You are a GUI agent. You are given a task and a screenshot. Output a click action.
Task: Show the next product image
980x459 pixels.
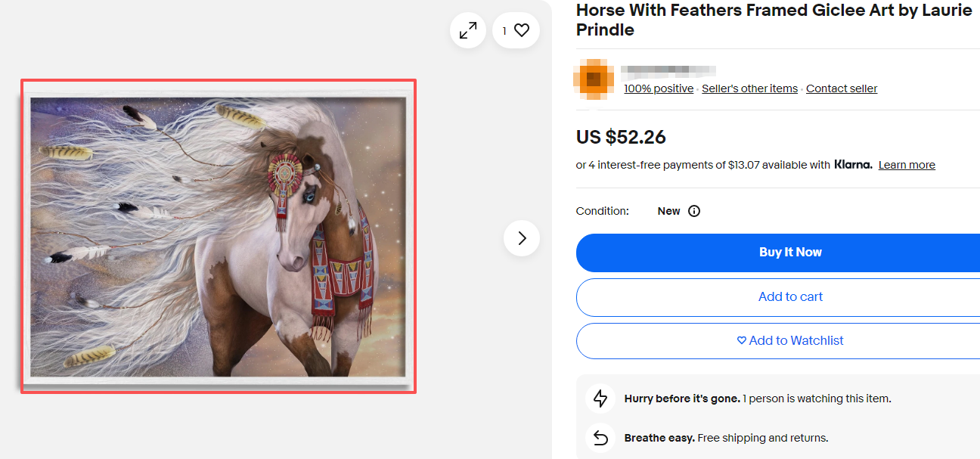coord(522,238)
